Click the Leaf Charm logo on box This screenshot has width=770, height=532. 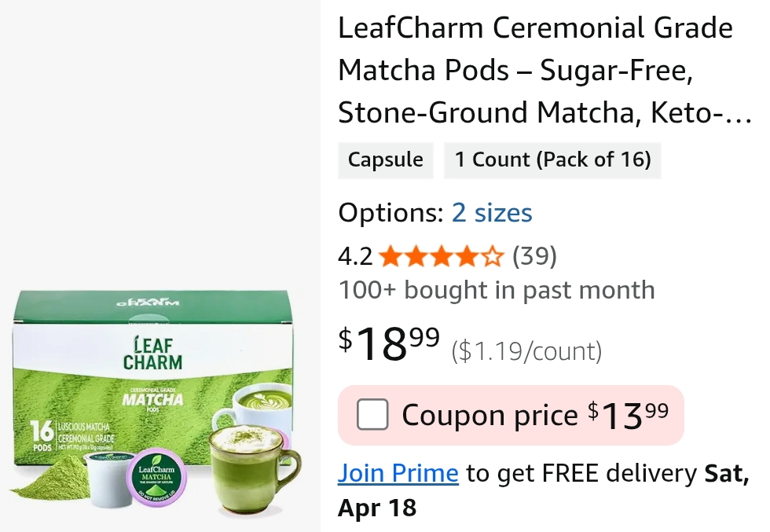(152, 352)
